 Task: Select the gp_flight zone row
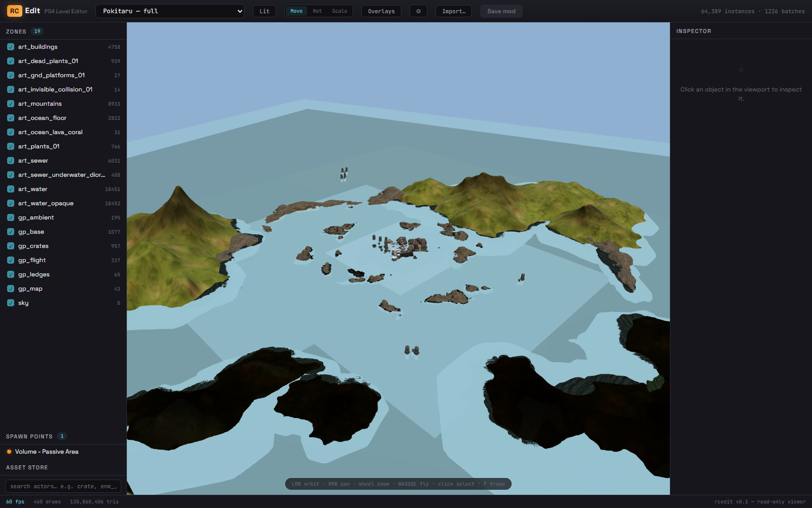pyautogui.click(x=63, y=260)
